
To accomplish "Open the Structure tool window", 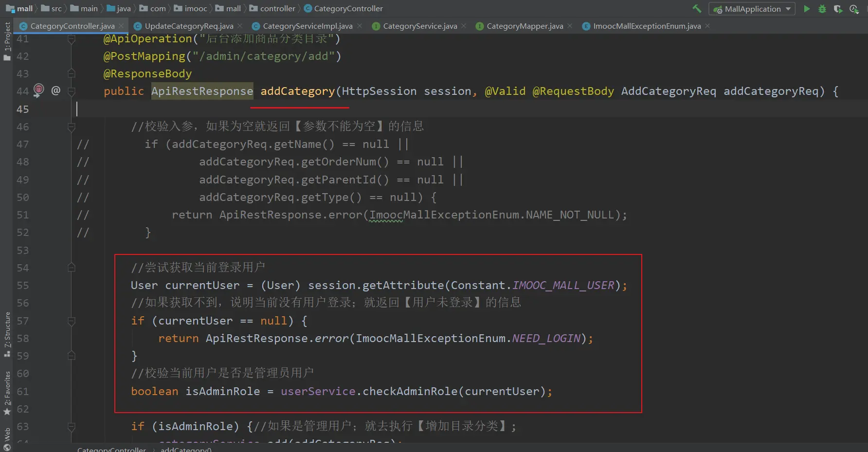I will pos(7,334).
